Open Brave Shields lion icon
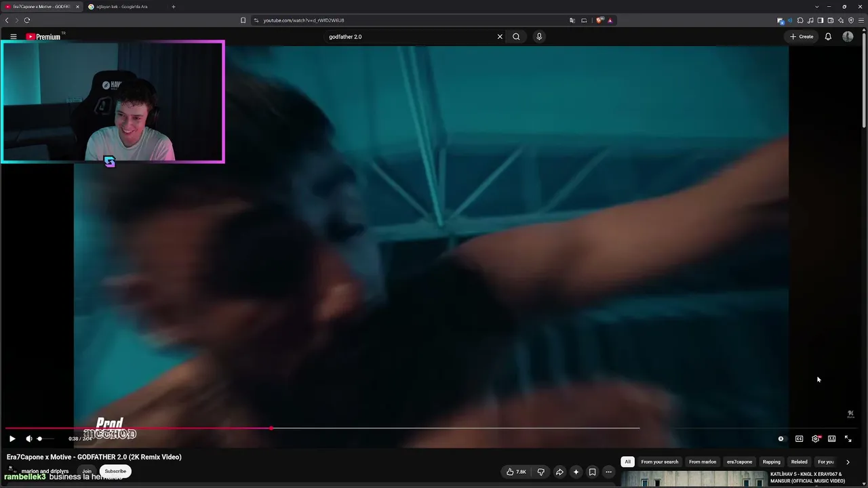This screenshot has width=868, height=488. (599, 20)
